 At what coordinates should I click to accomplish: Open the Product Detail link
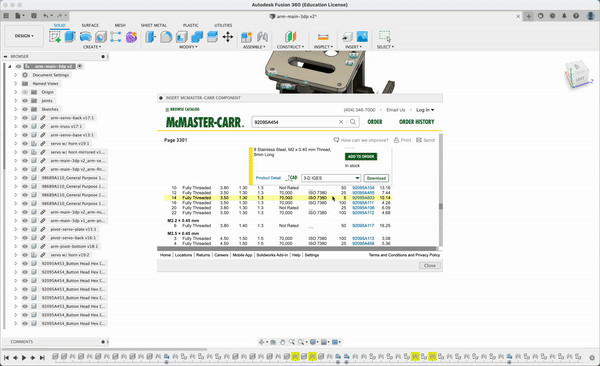268,178
